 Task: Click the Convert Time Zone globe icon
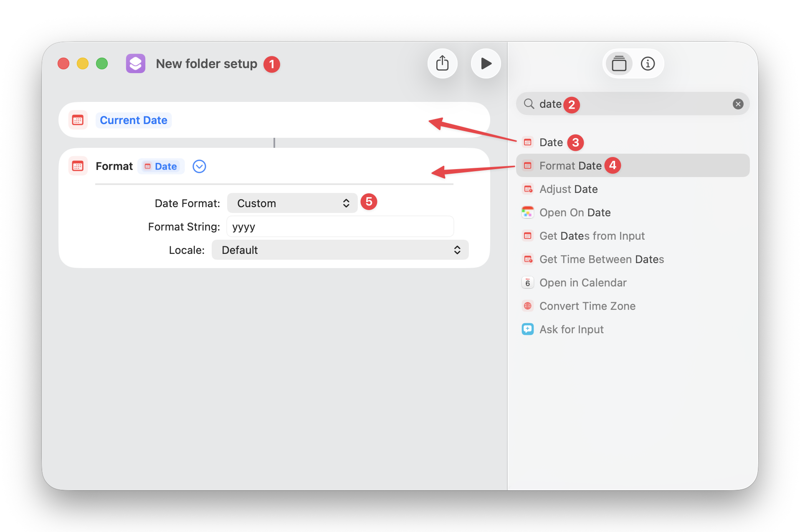coord(527,306)
